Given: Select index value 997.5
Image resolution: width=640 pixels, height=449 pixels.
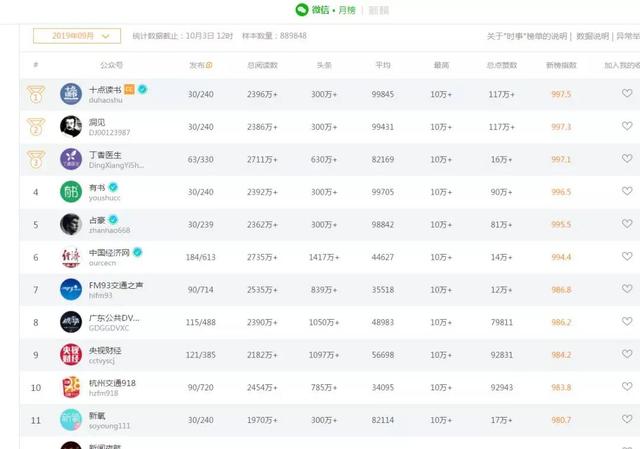Looking at the screenshot, I should 561,94.
